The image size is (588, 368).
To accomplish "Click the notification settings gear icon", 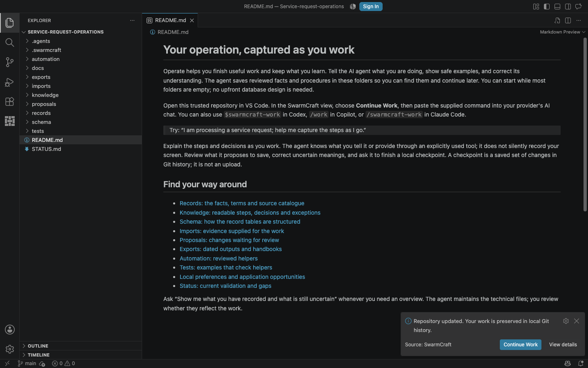I will pos(566,321).
